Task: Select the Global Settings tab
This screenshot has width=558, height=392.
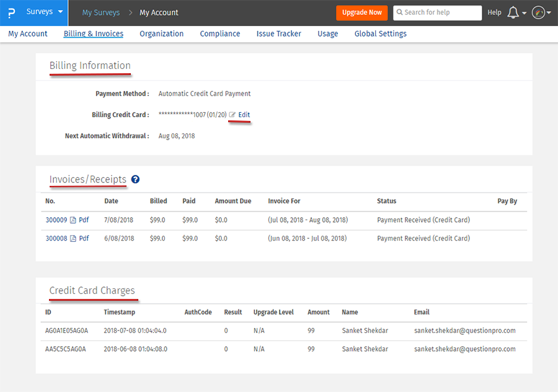Action: [x=380, y=33]
